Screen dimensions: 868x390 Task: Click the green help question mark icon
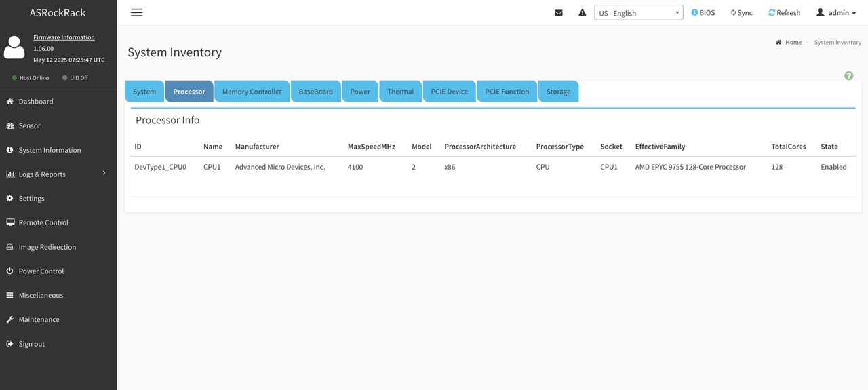pos(848,76)
